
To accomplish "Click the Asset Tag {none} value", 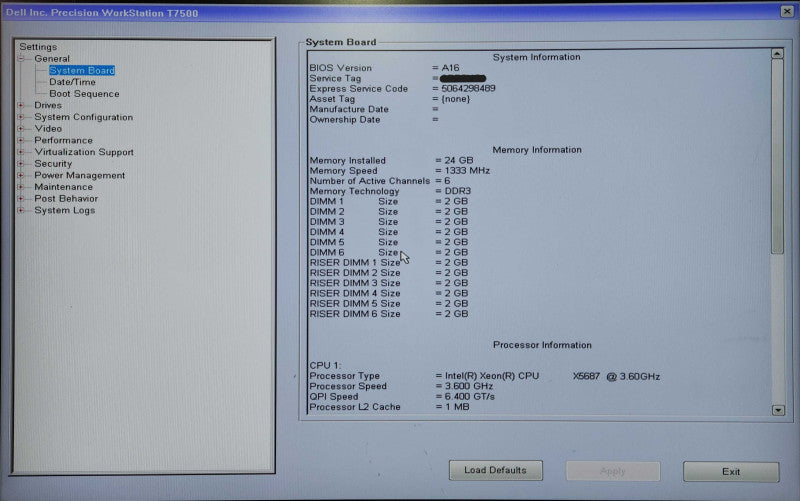I will pos(456,99).
